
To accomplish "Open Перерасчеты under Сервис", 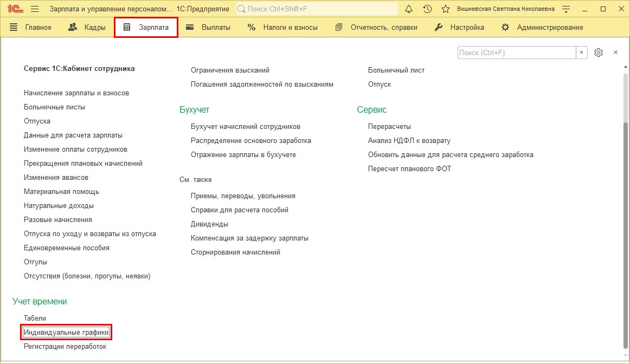I will click(x=389, y=127).
